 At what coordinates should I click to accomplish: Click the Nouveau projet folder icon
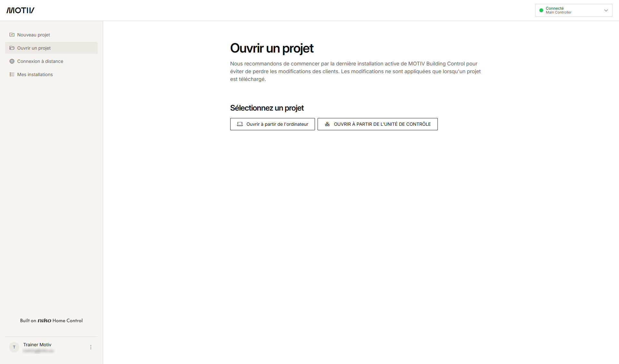(12, 35)
